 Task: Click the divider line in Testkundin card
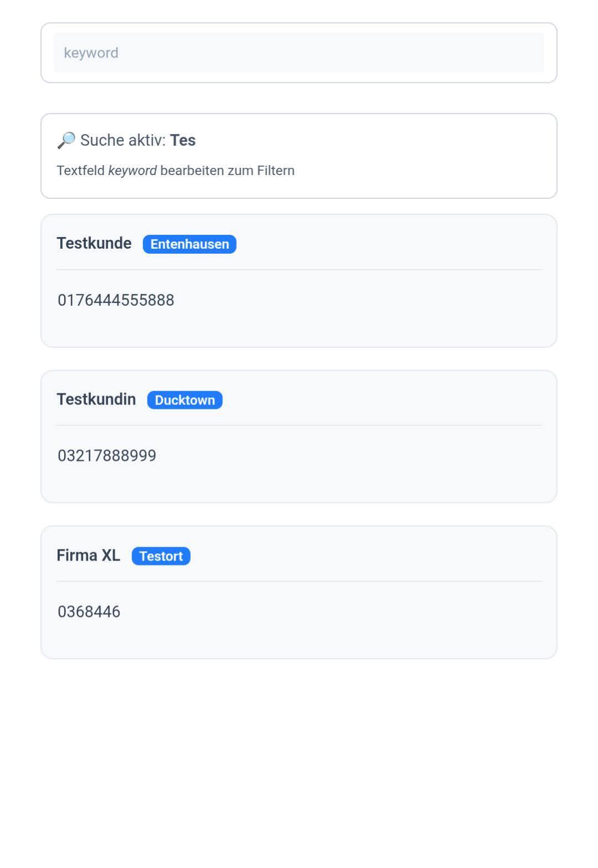[x=299, y=425]
